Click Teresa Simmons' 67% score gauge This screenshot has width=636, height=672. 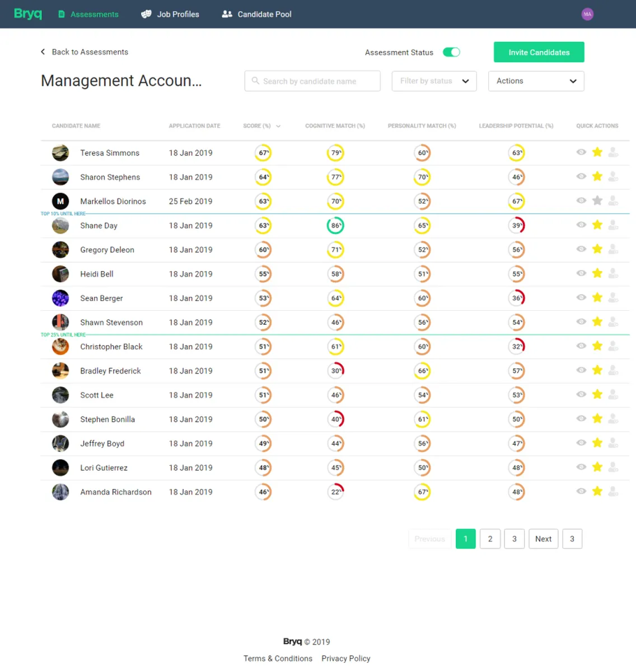(263, 152)
